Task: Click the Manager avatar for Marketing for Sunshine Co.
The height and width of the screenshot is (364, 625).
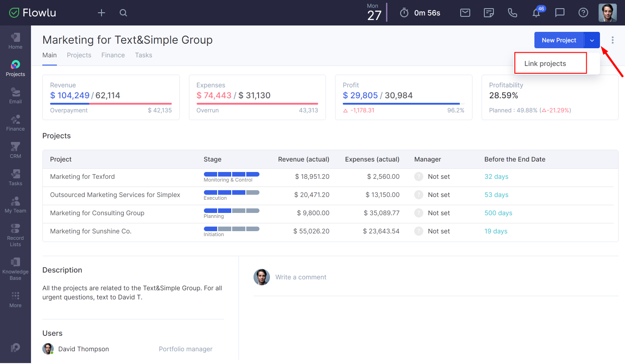Action: [x=419, y=231]
